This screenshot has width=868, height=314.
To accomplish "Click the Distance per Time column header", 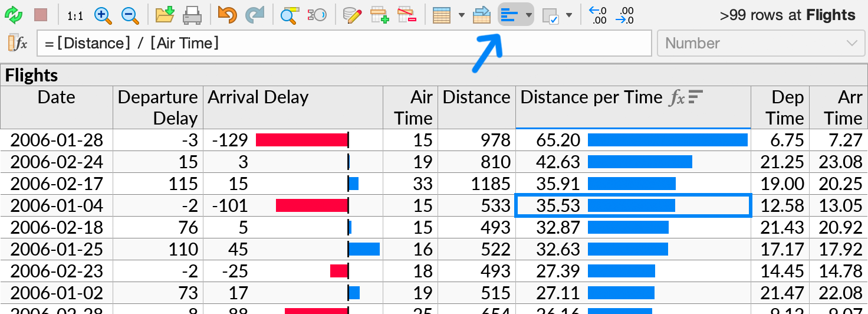I will click(633, 107).
